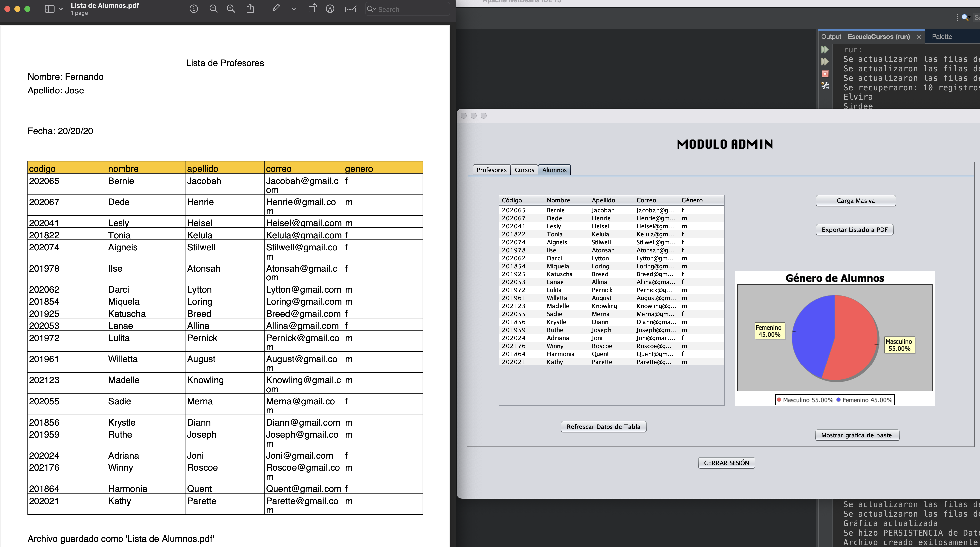Zoom out of the PDF page
980x547 pixels.
tap(213, 9)
